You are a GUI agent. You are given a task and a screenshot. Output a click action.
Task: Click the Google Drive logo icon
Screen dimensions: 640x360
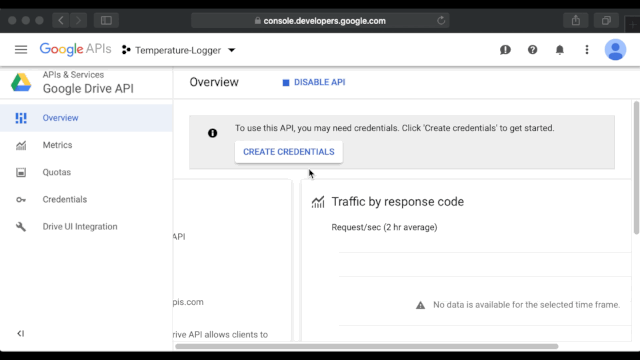(x=21, y=82)
